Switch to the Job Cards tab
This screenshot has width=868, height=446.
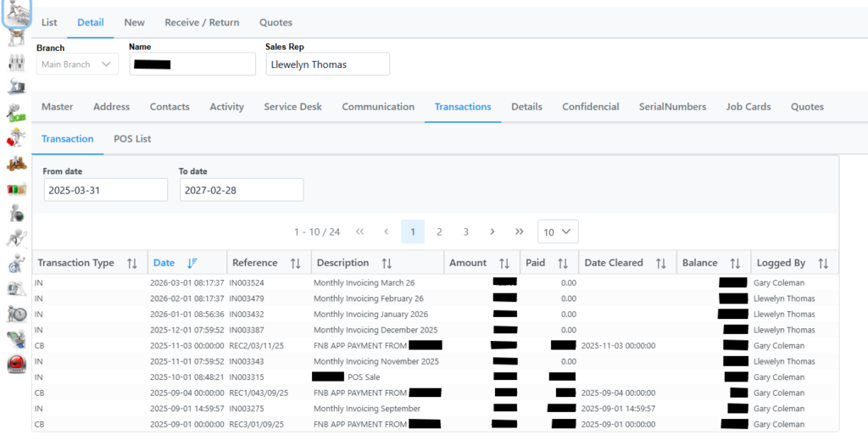[x=748, y=107]
